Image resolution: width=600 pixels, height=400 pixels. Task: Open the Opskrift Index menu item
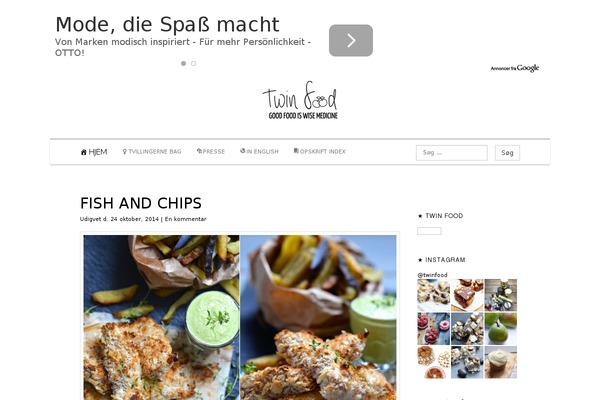pos(323,152)
